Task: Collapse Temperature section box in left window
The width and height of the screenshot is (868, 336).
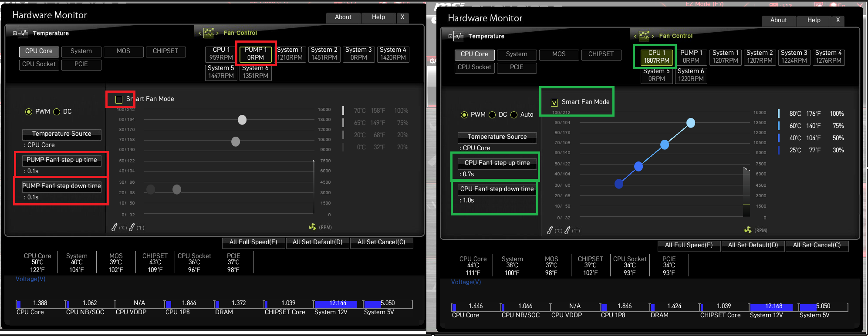Action: (x=15, y=33)
